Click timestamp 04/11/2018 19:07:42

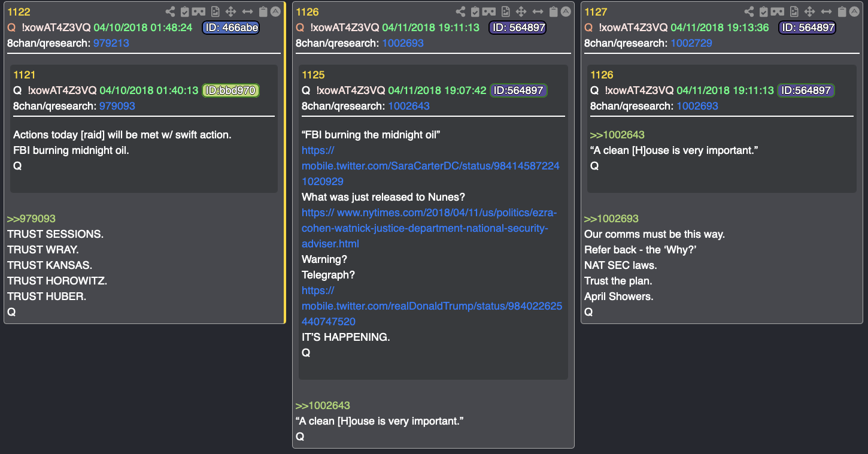[437, 90]
